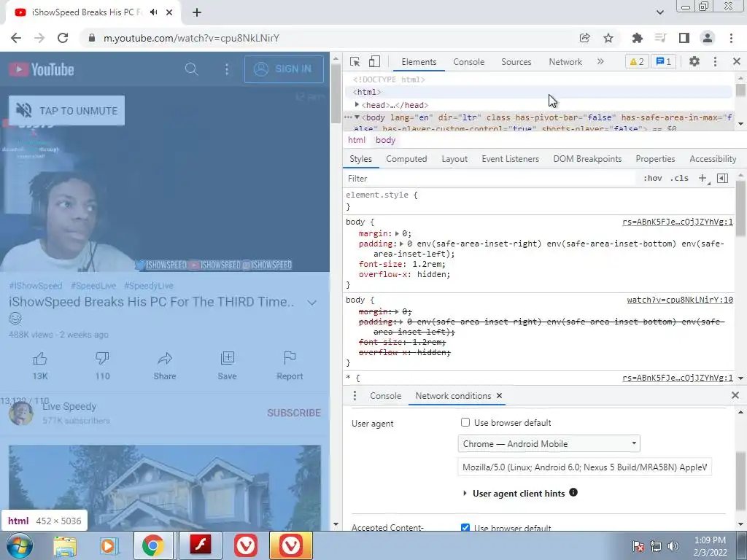Select Console tab in bottom drawer

click(x=385, y=396)
